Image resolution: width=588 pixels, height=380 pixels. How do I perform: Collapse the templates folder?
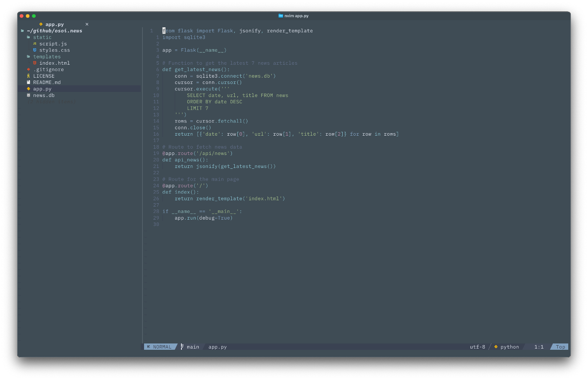pos(47,57)
